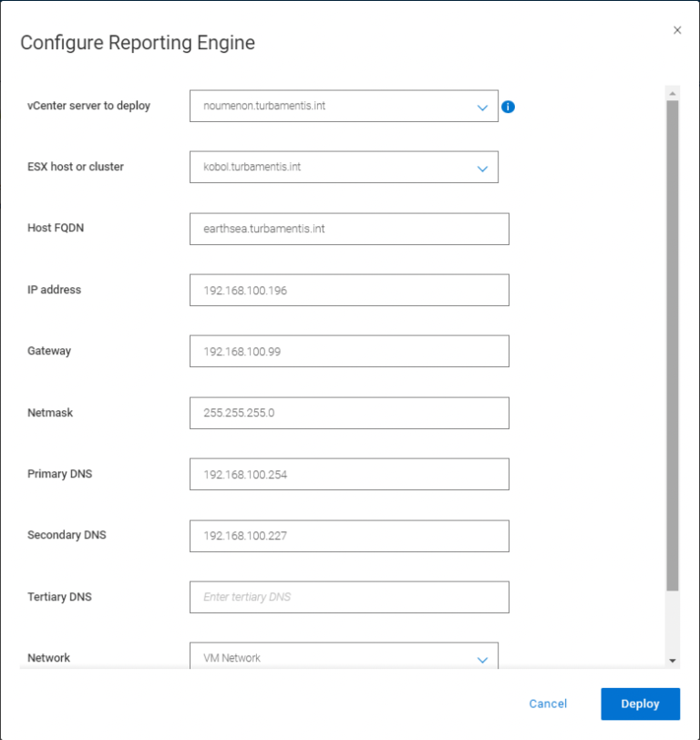Image resolution: width=700 pixels, height=740 pixels.
Task: Click the info icon beside vCenter server dropdown
Action: [x=509, y=107]
